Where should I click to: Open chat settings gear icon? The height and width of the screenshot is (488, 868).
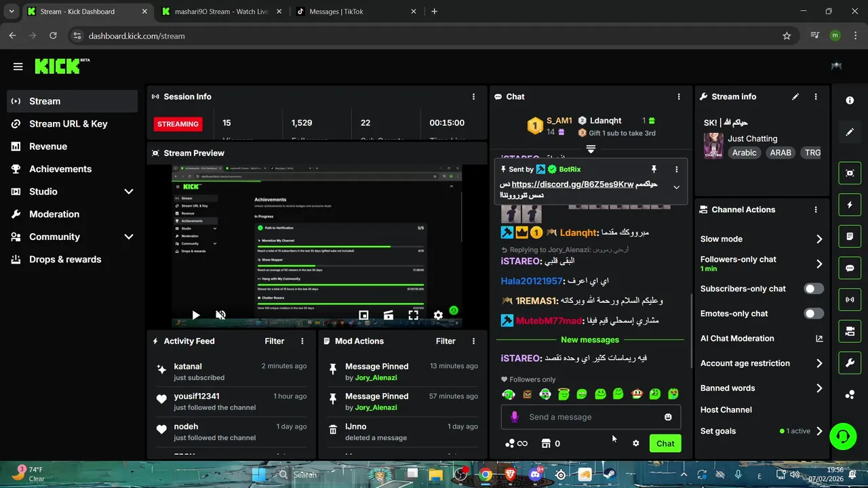click(635, 443)
